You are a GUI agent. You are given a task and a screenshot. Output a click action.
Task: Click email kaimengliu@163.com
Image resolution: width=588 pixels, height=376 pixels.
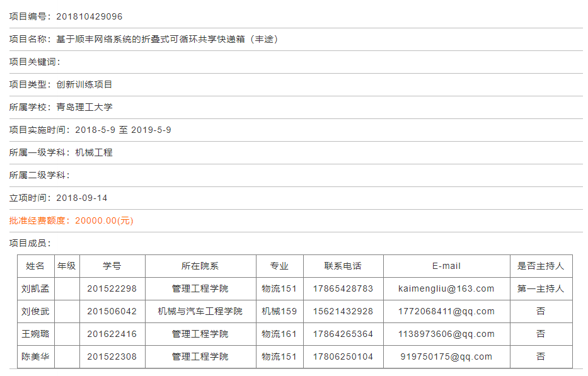[x=446, y=288]
